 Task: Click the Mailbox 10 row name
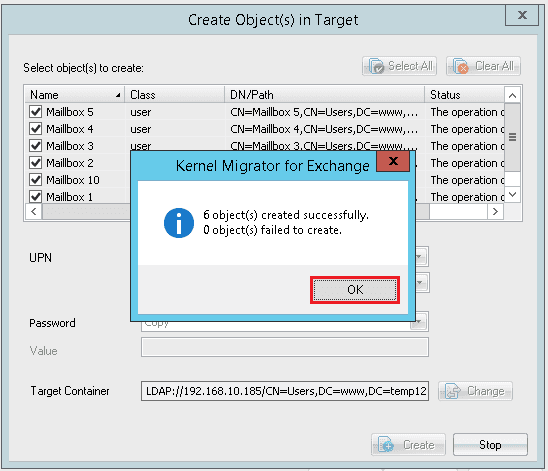[73, 180]
